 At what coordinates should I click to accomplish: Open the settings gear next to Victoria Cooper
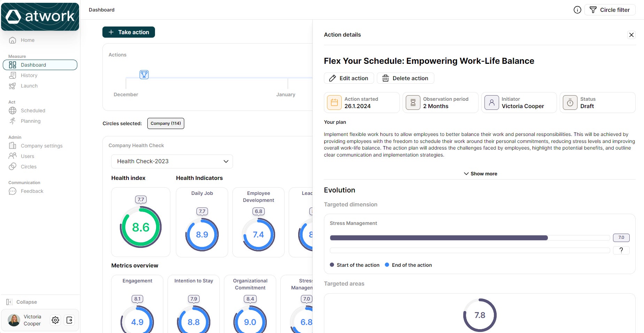pyautogui.click(x=55, y=320)
